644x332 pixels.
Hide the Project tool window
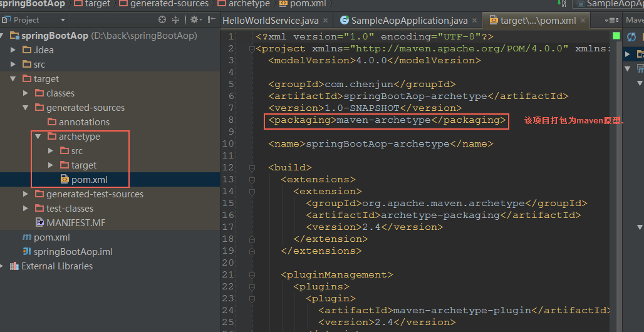pyautogui.click(x=212, y=19)
